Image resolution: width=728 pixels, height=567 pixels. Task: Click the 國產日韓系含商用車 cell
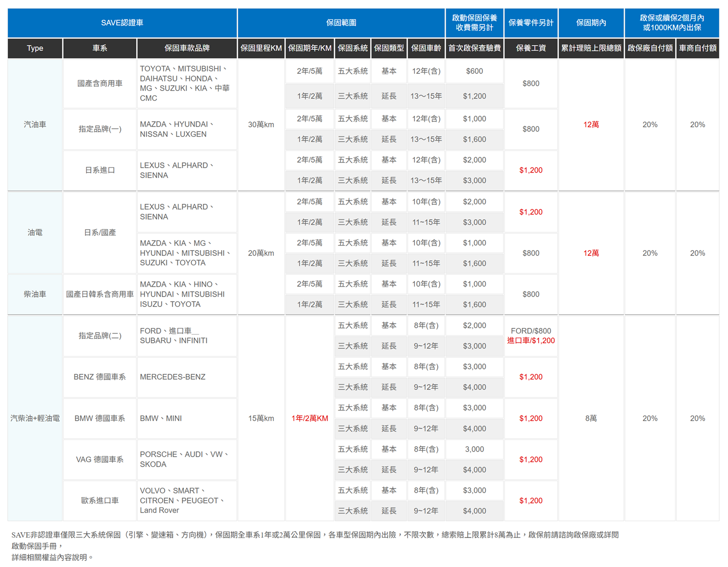tap(100, 294)
